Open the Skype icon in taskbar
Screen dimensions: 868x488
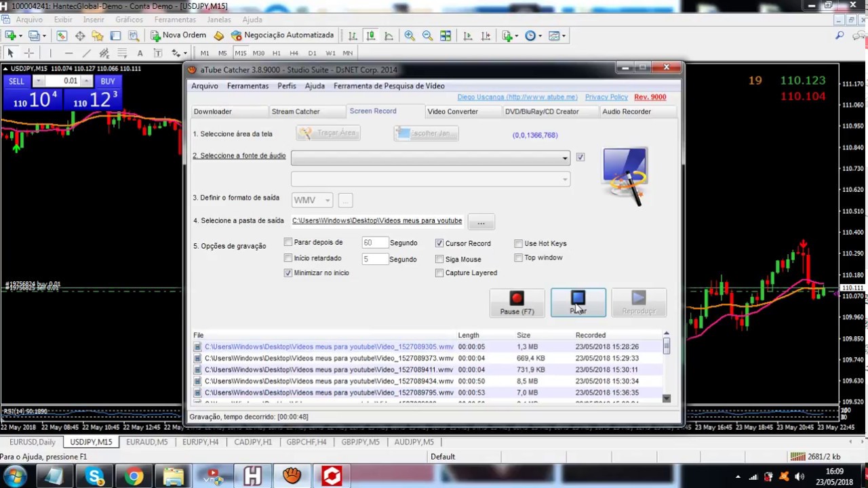coord(94,476)
